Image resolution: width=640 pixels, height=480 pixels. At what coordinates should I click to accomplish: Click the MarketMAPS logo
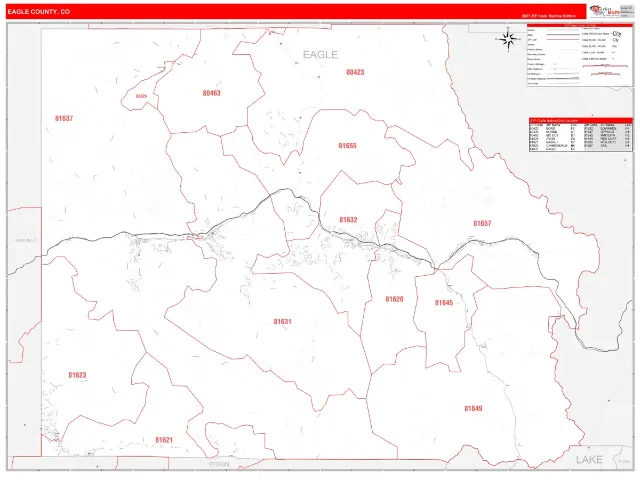pyautogui.click(x=604, y=11)
